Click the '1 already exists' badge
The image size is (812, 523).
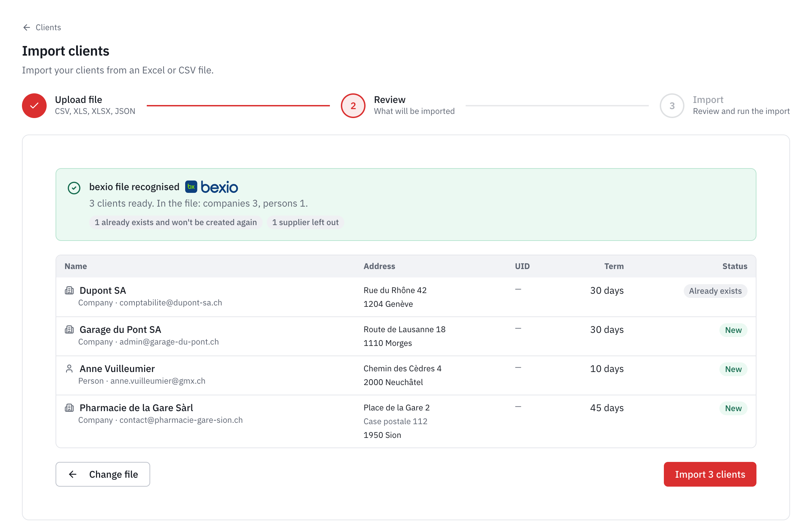pyautogui.click(x=176, y=222)
